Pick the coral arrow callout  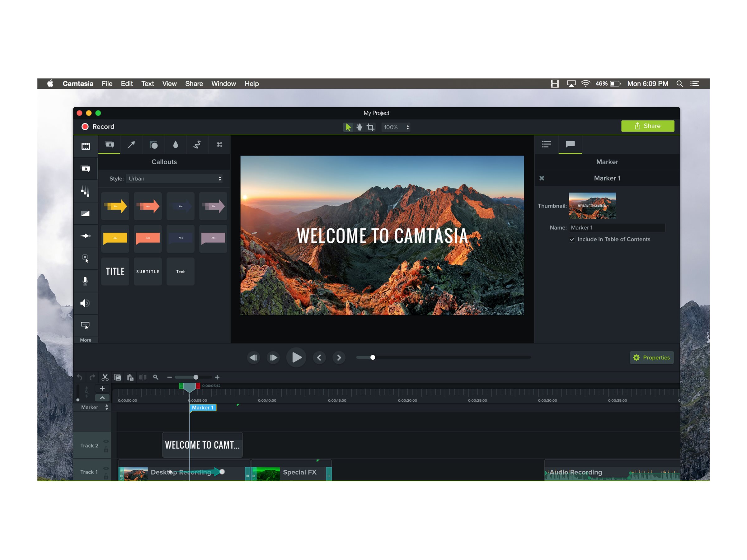[x=148, y=206]
